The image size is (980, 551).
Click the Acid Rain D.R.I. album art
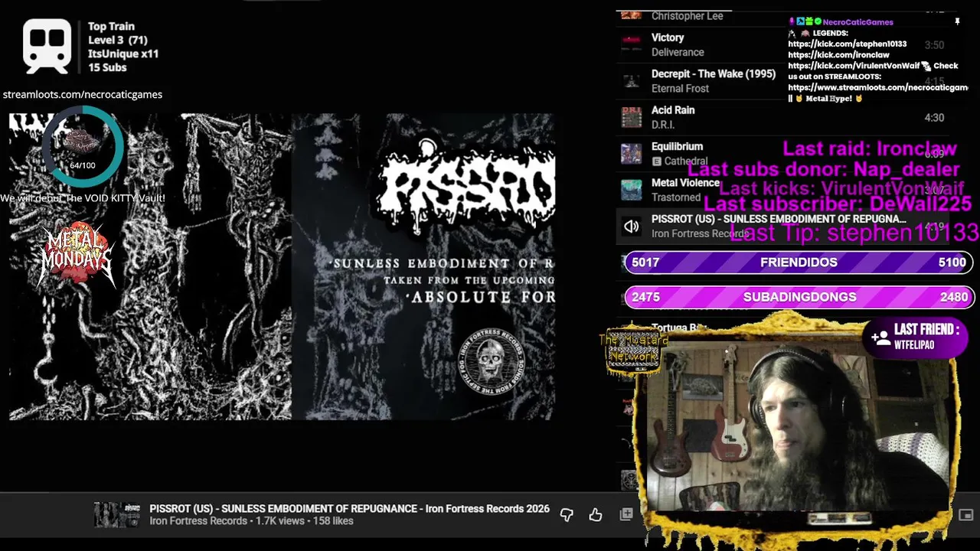pyautogui.click(x=632, y=117)
